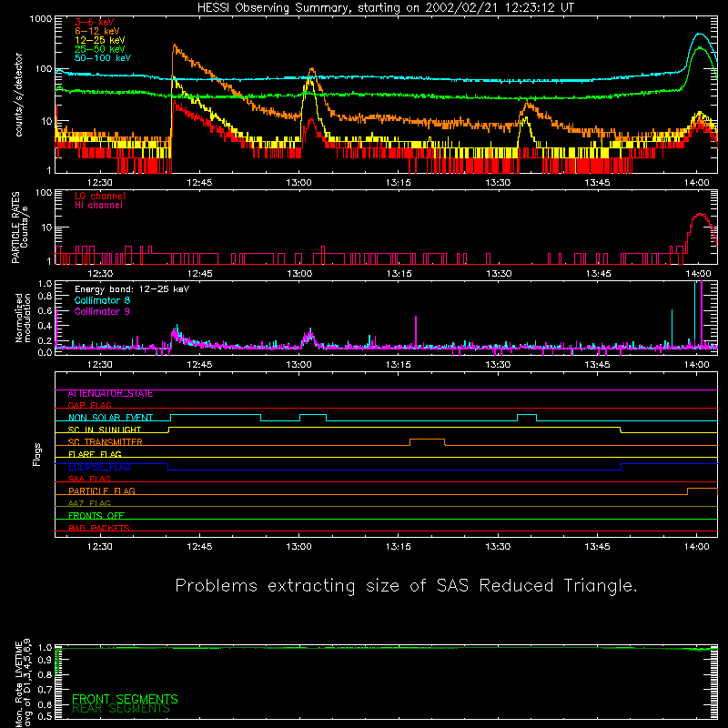Click the HI channel legend entry
Image resolution: width=728 pixels, height=728 pixels.
click(98, 206)
